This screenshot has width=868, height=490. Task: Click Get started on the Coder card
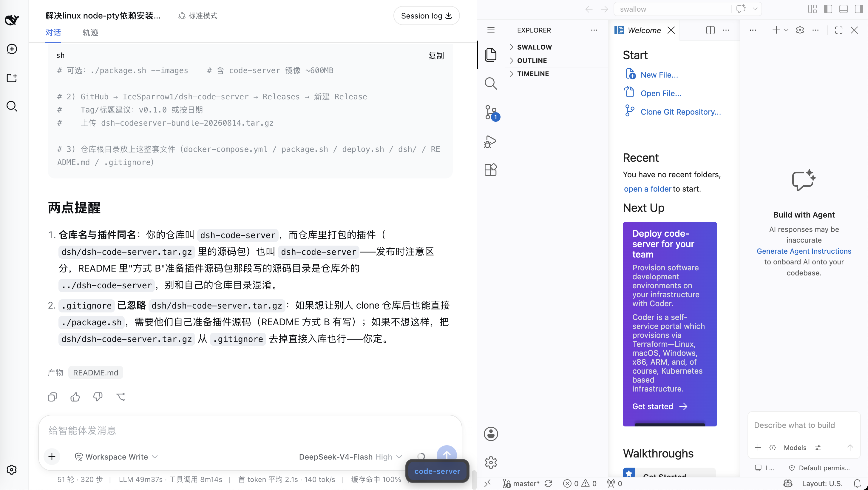659,406
